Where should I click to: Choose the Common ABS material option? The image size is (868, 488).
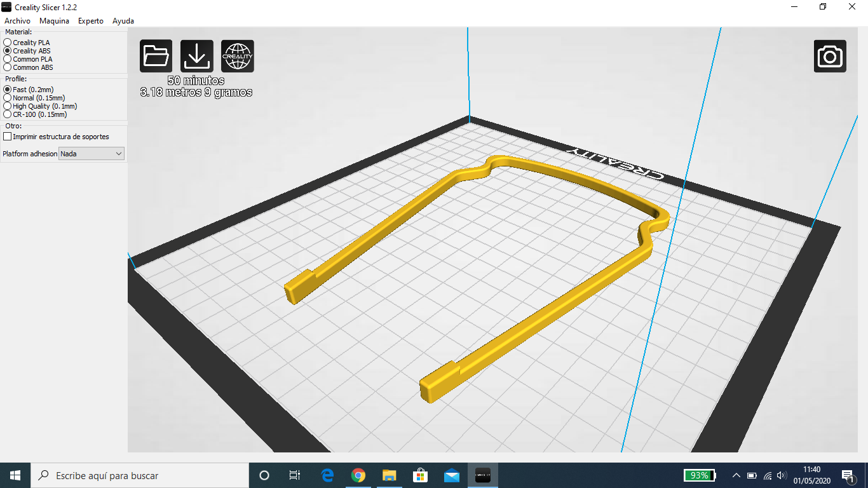pyautogui.click(x=8, y=67)
